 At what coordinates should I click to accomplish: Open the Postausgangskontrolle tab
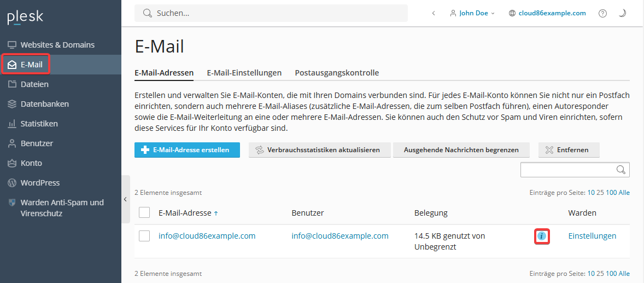[337, 73]
